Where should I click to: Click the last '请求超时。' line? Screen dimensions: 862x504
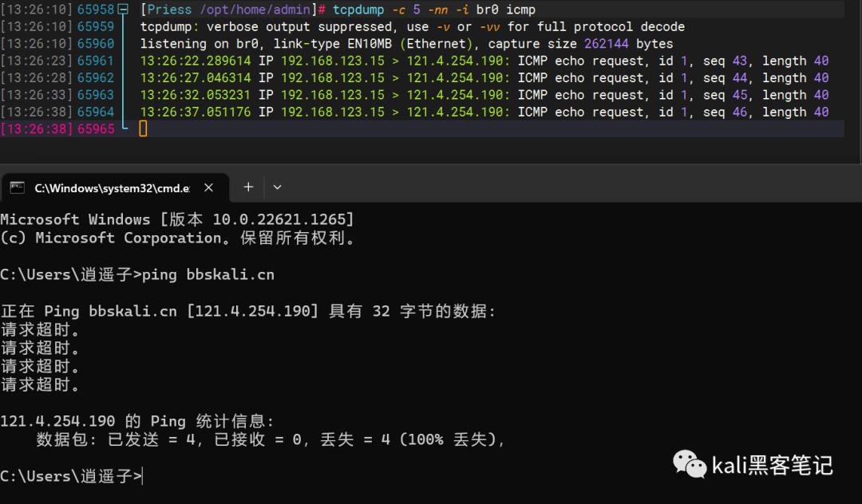pyautogui.click(x=40, y=384)
